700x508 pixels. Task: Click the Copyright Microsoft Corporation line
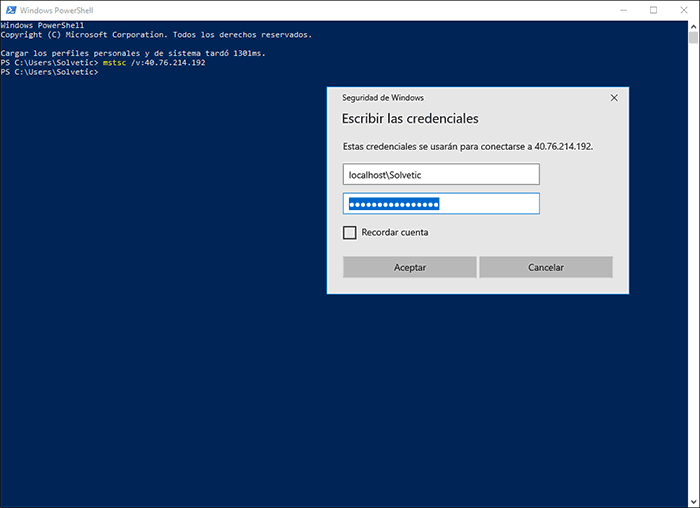[156, 35]
